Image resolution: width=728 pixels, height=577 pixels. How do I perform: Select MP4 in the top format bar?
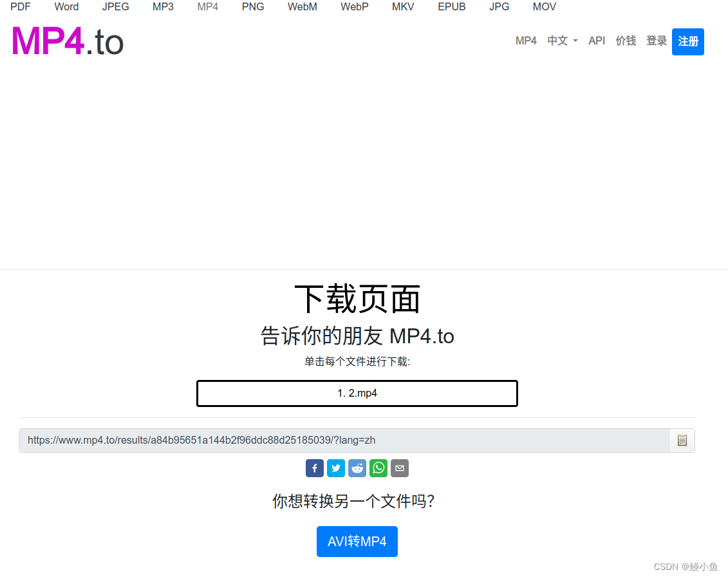(x=207, y=6)
